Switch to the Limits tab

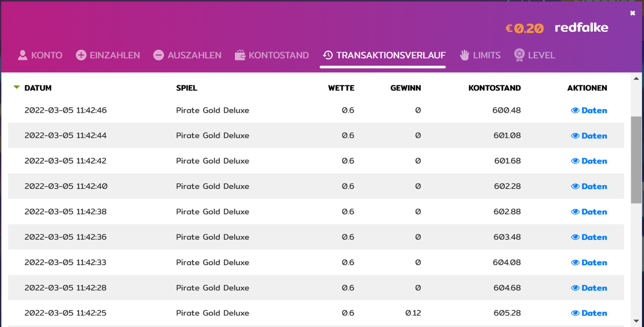486,55
